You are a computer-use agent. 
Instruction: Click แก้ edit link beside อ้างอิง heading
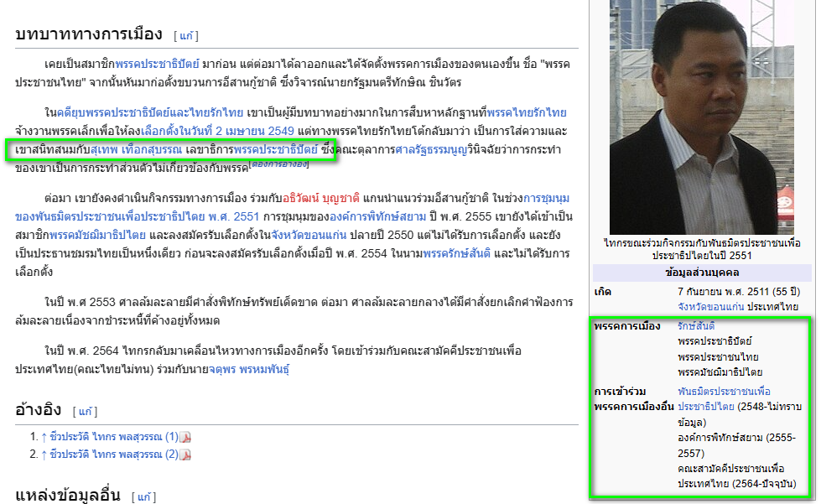(86, 412)
